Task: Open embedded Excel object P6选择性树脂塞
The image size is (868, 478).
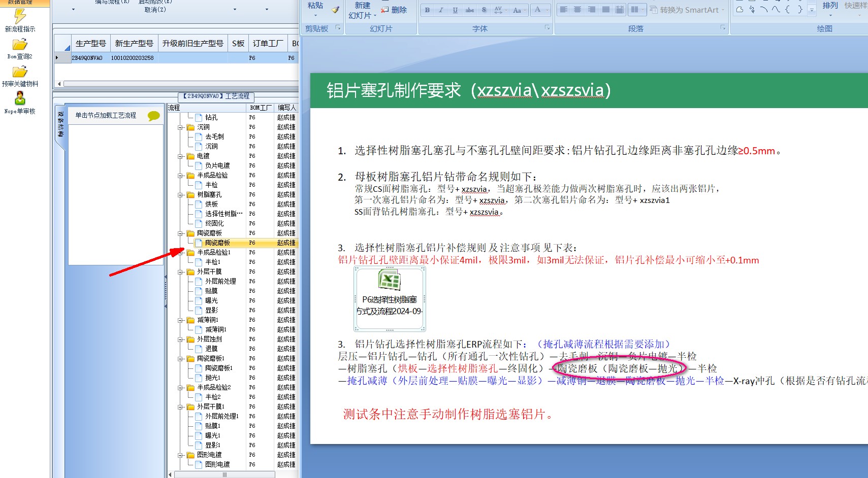Action: coord(390,298)
